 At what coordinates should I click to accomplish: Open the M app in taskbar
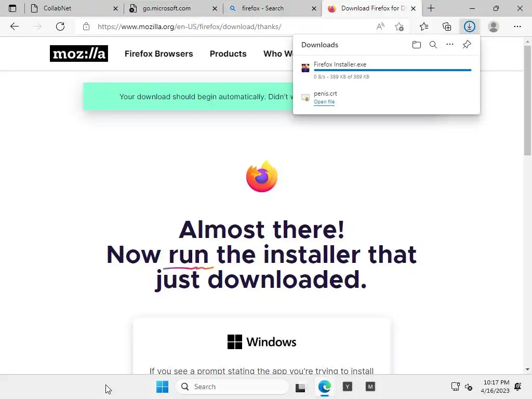(370, 387)
